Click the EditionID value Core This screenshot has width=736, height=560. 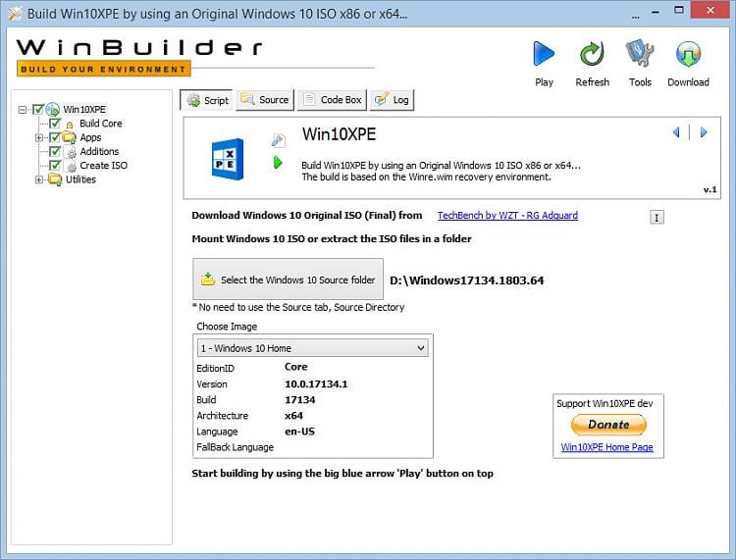click(x=296, y=367)
